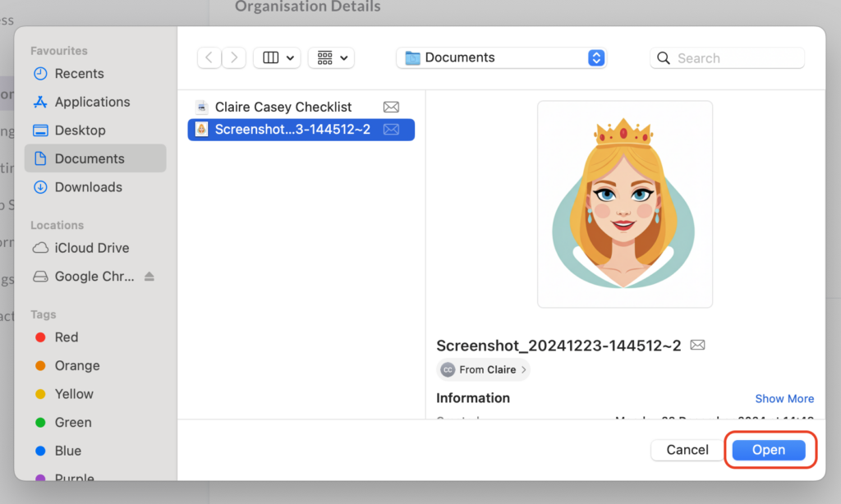Click the Google Chr... drive icon
Viewport: 841px width, 504px height.
point(40,276)
